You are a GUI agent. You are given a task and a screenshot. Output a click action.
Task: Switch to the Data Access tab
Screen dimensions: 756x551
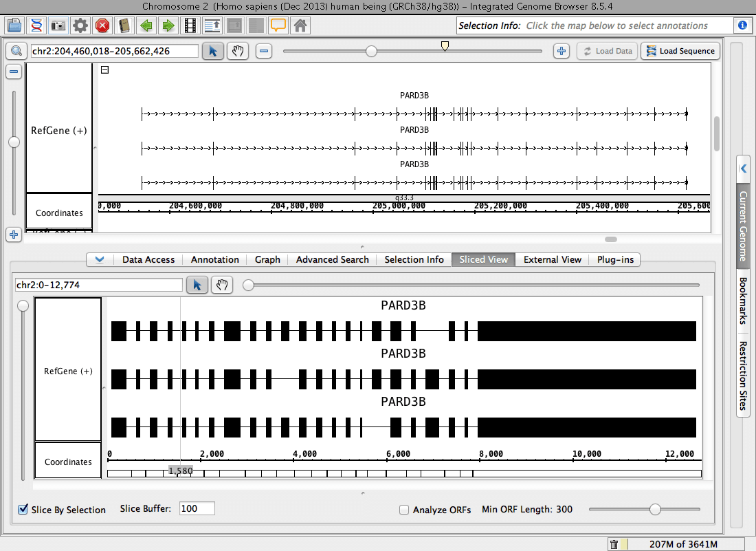point(148,259)
